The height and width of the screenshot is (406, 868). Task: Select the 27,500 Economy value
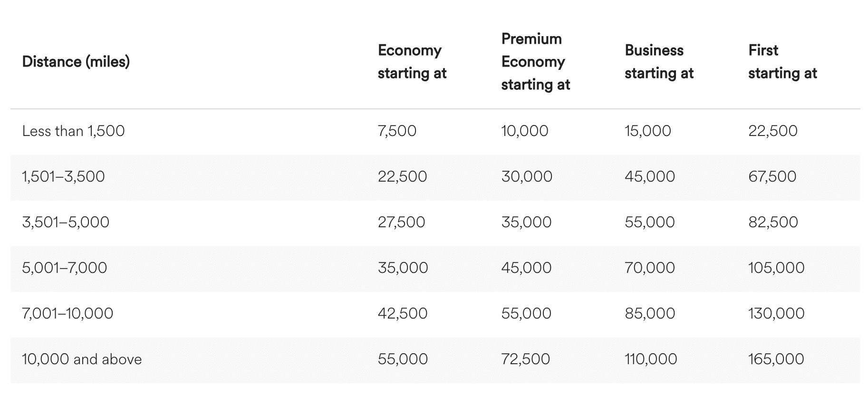click(x=402, y=222)
